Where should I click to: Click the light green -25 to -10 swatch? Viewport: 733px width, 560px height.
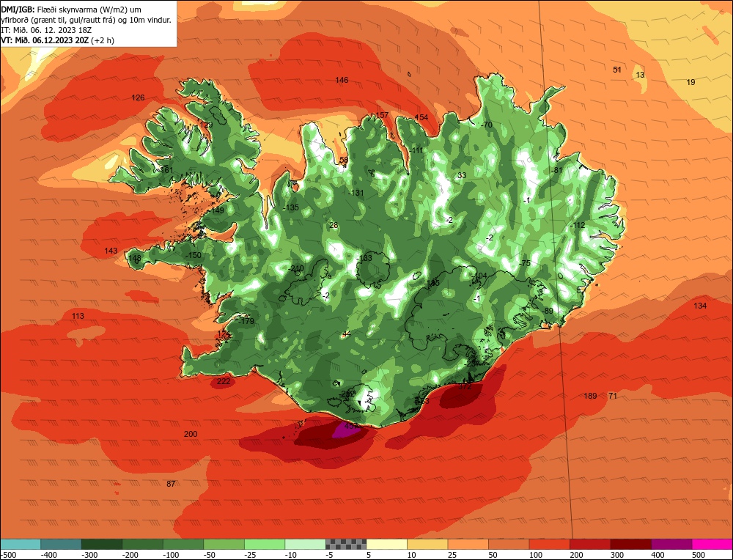(265, 544)
